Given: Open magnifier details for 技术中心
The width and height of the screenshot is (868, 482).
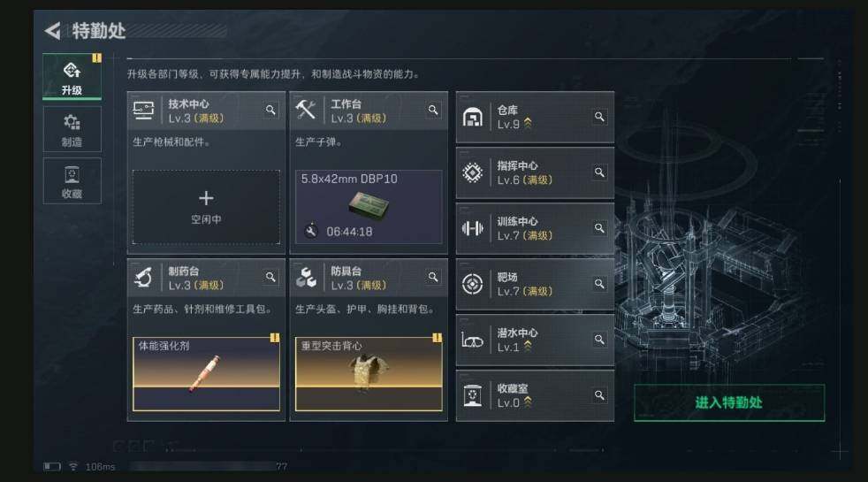Looking at the screenshot, I should (x=270, y=110).
